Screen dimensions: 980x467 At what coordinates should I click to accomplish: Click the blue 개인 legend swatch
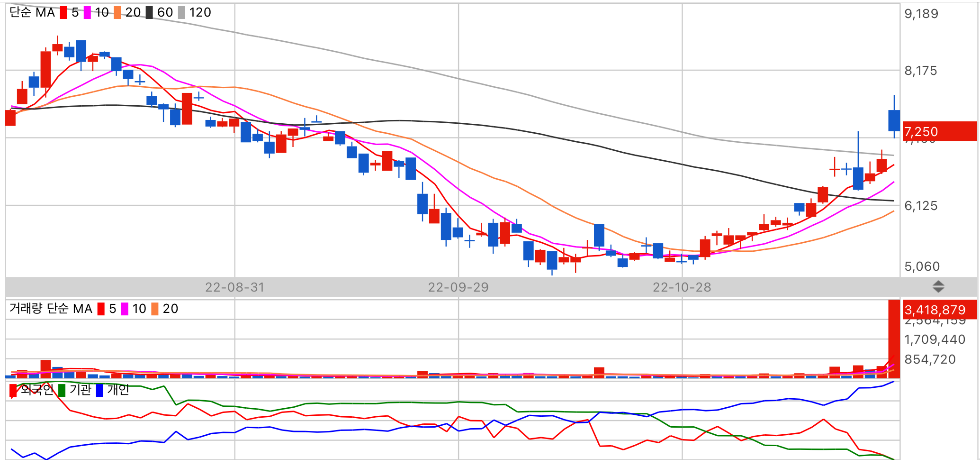click(99, 390)
